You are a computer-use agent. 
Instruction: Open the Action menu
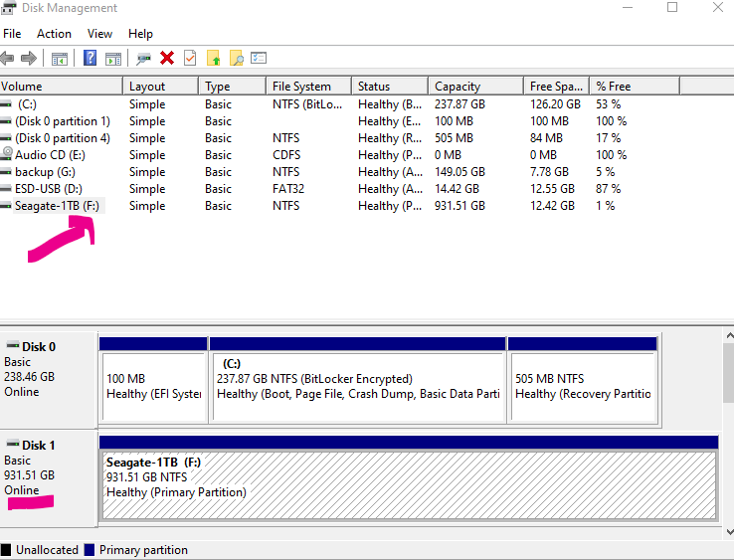coord(54,34)
